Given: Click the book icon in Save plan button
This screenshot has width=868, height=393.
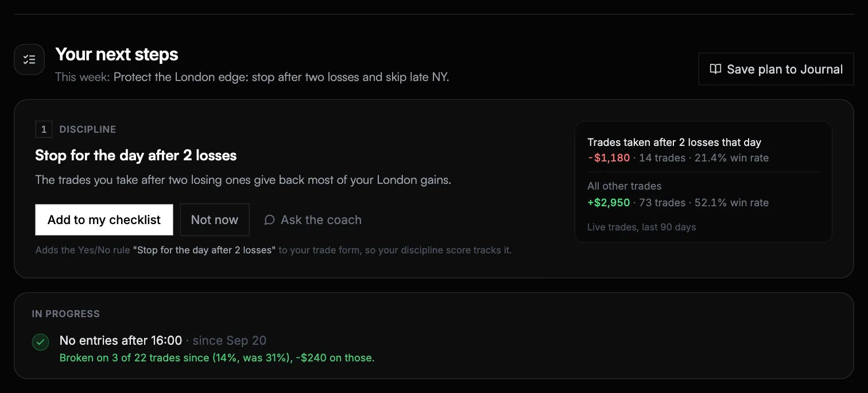Looking at the screenshot, I should click(715, 69).
